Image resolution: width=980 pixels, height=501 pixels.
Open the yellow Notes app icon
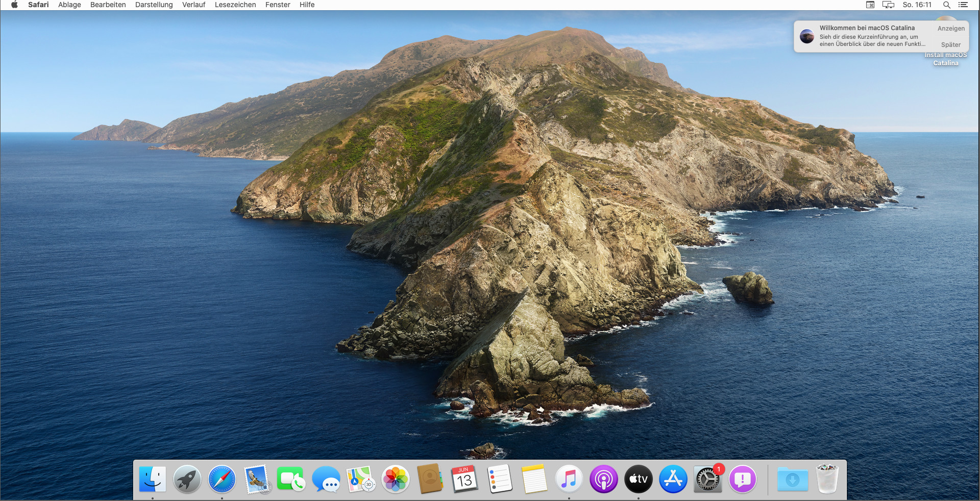click(x=534, y=480)
